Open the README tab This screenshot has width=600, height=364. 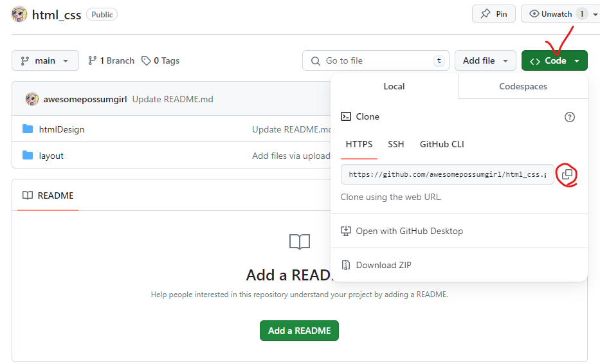click(48, 196)
